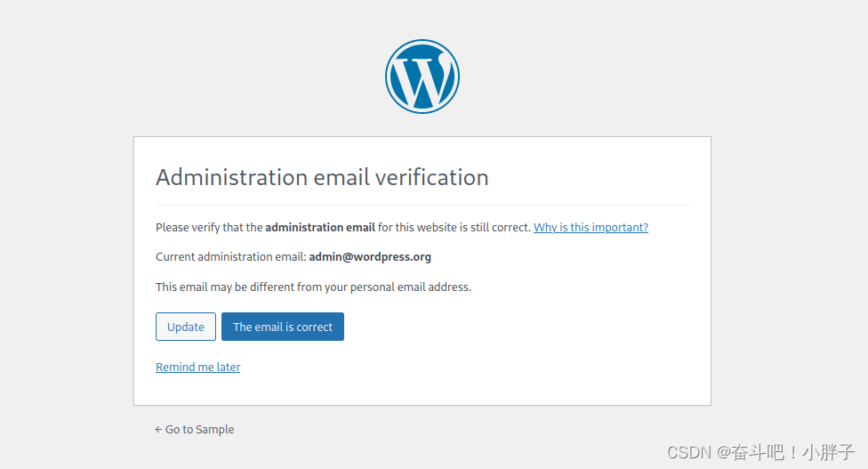Click the bold administration email phrase
Image resolution: width=868 pixels, height=469 pixels.
coord(320,228)
